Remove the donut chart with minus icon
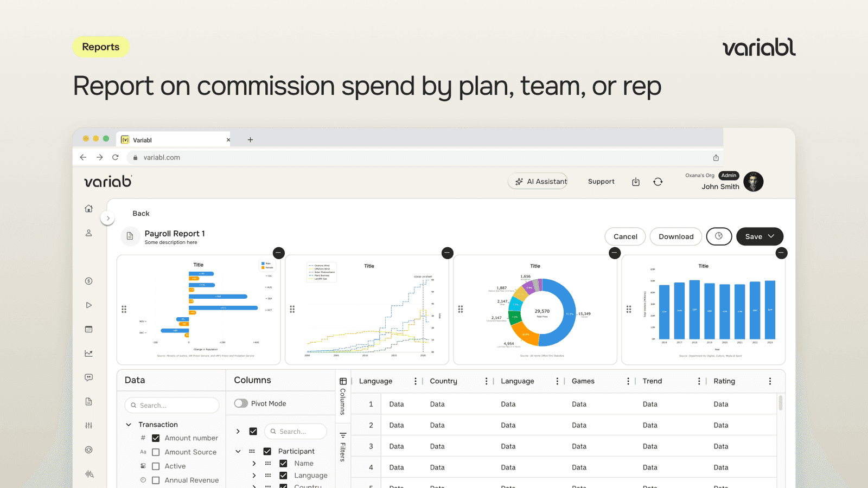Screen dimensions: 868x488 click(x=615, y=253)
